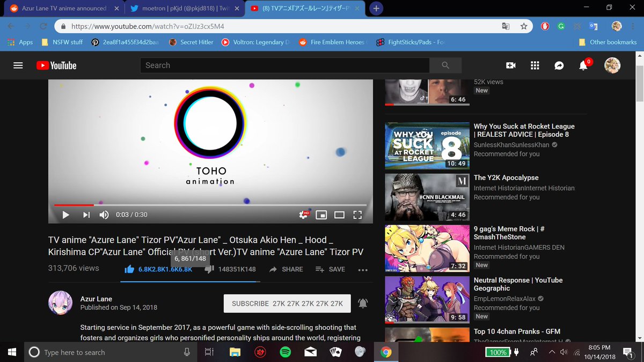Toggle channel notification bell next to Subscribe

[363, 304]
